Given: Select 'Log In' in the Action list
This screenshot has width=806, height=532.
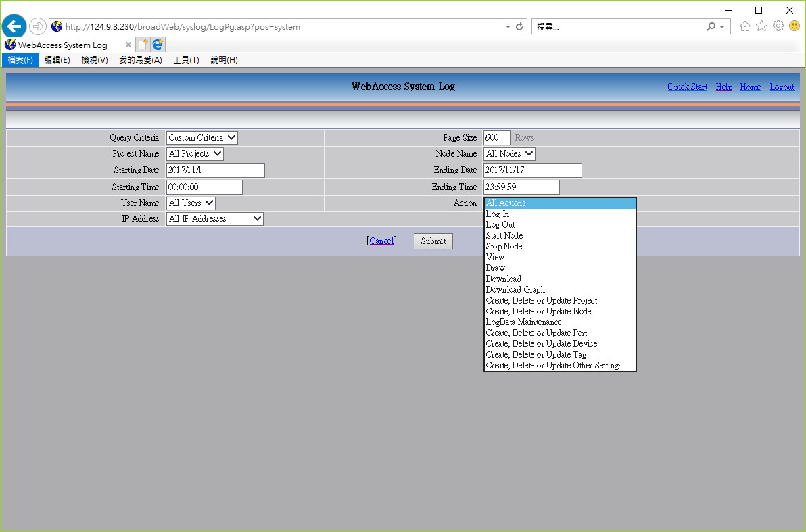Looking at the screenshot, I should pyautogui.click(x=560, y=214).
